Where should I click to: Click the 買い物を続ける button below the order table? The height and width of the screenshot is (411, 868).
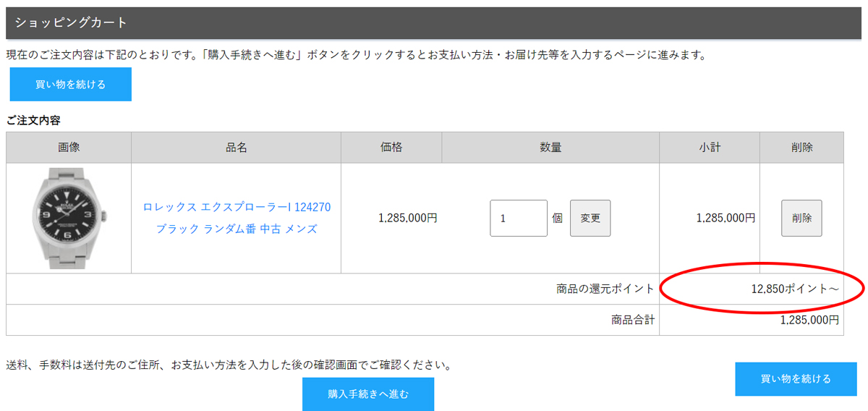pyautogui.click(x=795, y=379)
